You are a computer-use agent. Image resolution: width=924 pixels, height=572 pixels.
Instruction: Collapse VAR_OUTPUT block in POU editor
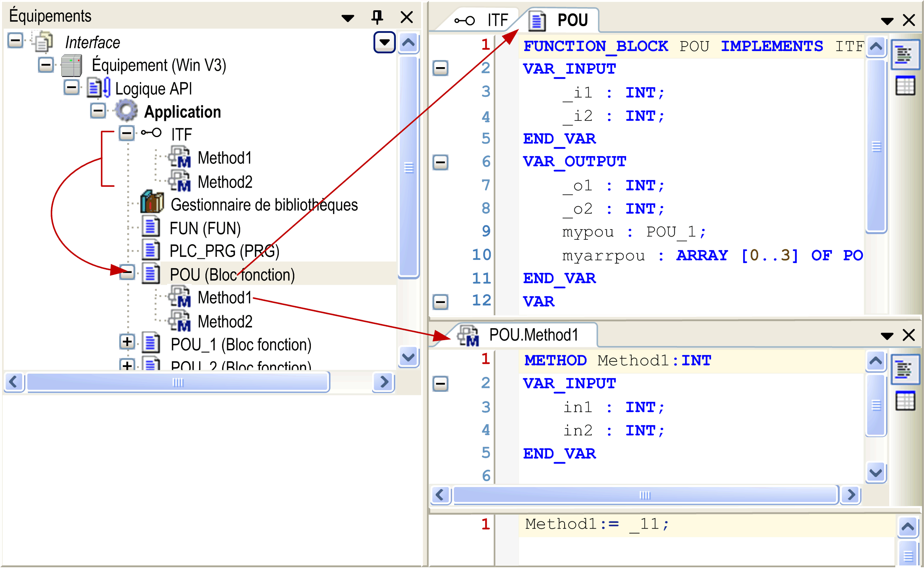tap(440, 162)
